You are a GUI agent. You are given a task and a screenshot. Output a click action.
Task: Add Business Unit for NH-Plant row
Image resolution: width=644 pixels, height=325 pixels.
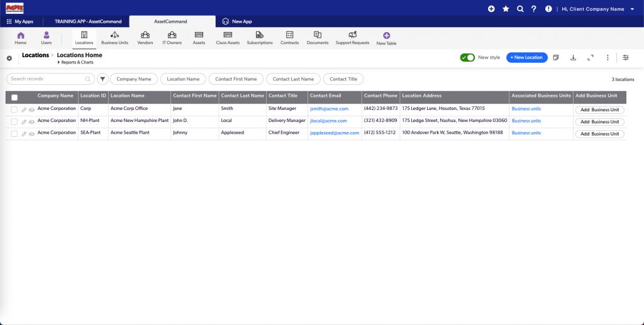(599, 122)
